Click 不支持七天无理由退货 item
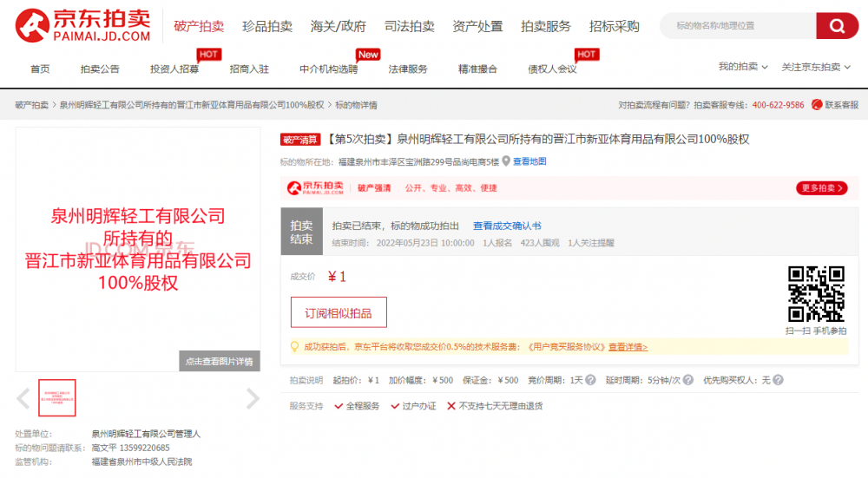 (x=495, y=406)
